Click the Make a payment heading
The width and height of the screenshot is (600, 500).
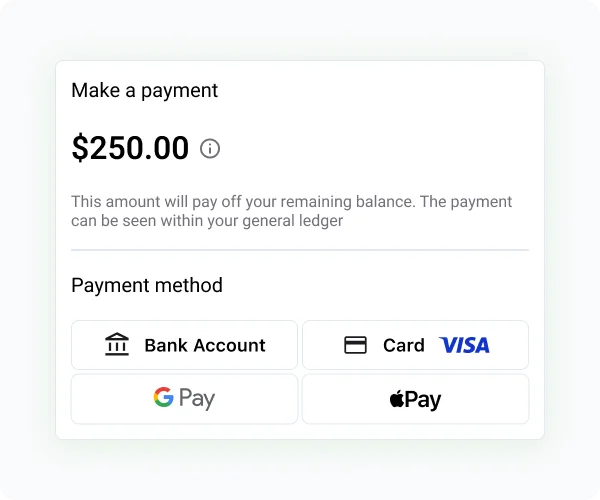[144, 90]
